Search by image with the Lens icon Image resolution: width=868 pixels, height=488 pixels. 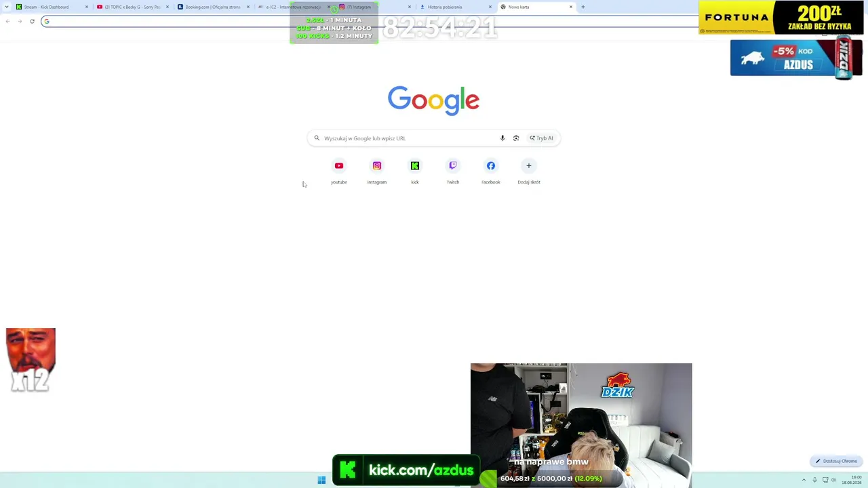click(516, 138)
